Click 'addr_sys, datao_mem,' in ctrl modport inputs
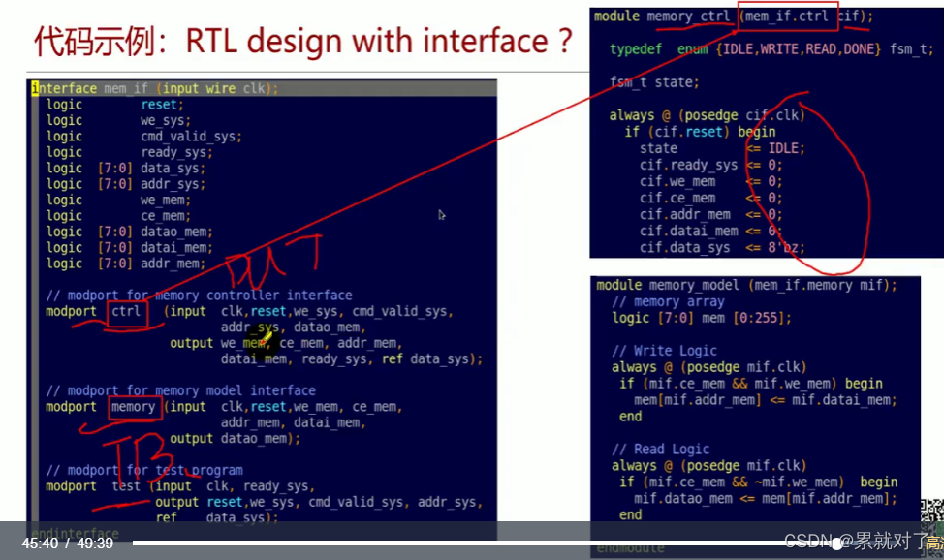Viewport: 944px width, 560px height. (x=294, y=327)
